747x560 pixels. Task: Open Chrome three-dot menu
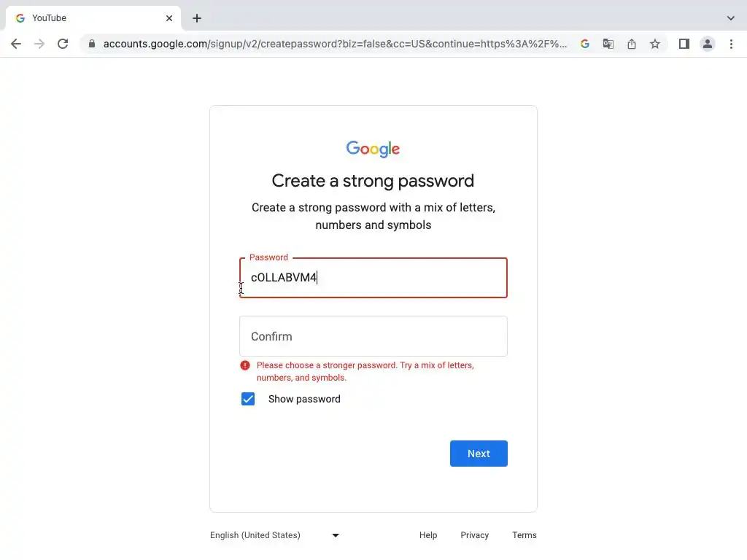(731, 44)
